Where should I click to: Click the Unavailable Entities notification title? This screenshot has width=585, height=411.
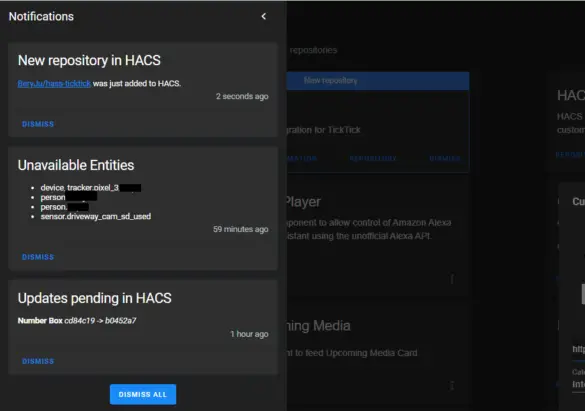[76, 165]
